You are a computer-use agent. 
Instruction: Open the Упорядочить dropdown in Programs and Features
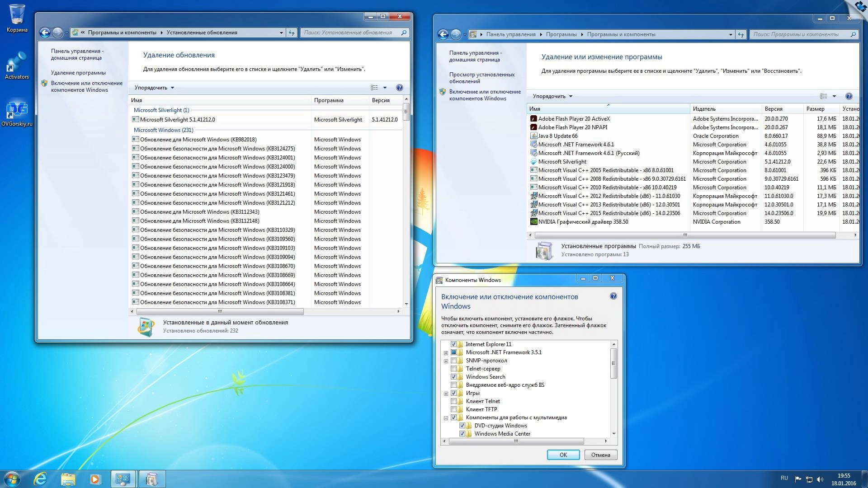click(552, 96)
